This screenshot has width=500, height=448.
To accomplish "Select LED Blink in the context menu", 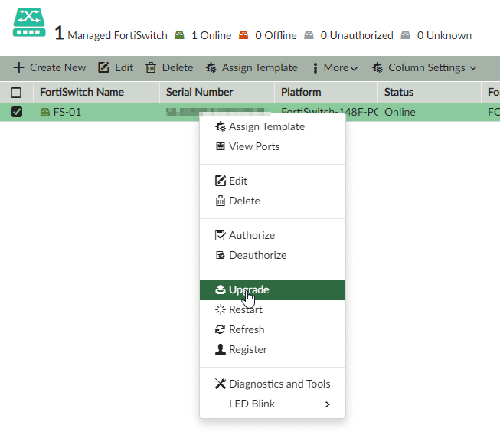I will click(273, 404).
